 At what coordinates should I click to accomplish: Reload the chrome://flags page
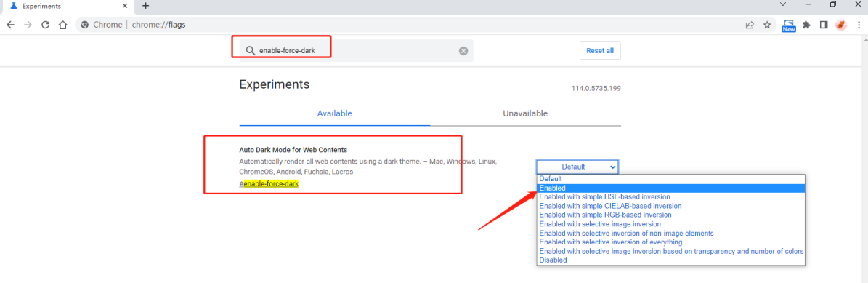45,25
